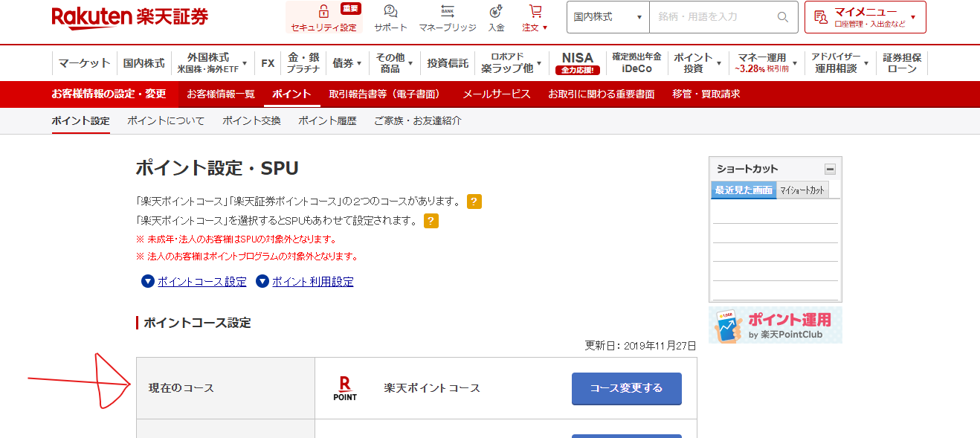980x438 pixels.
Task: Collapse the shortcut panel with minus button
Action: pos(830,169)
